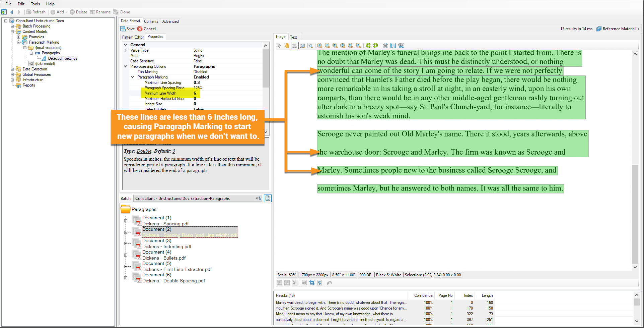Switch to the Pattern Editor tab

[x=133, y=37]
